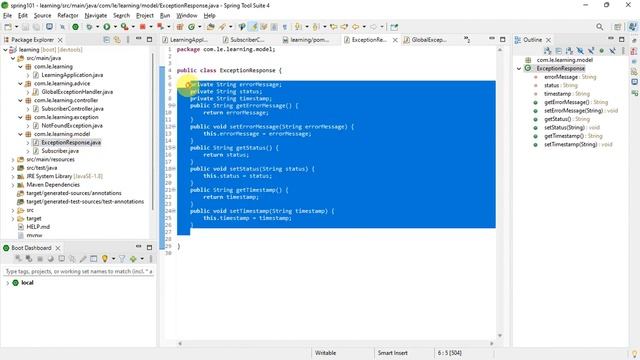Expand the Maven Dependencies node
Screen dimensions: 640x360
click(x=13, y=185)
